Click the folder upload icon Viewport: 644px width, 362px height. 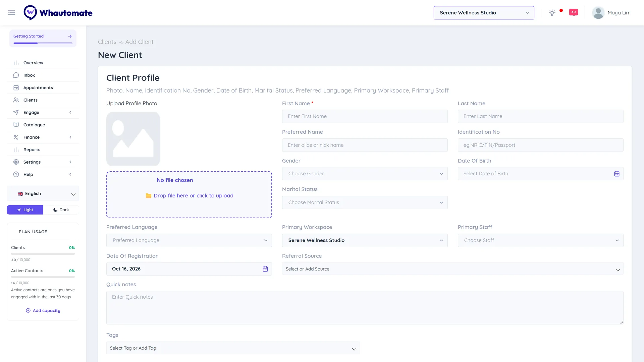tap(149, 196)
